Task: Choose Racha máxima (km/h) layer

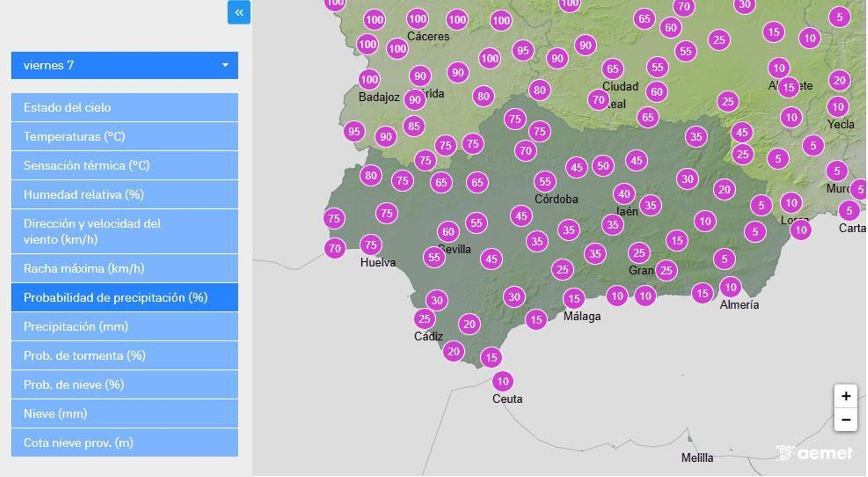Action: [x=124, y=268]
